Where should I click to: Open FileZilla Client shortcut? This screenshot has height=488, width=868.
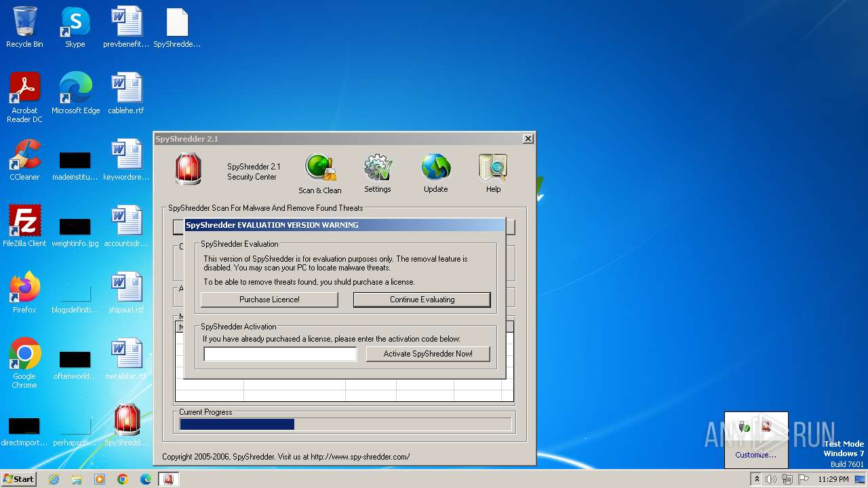pos(24,226)
